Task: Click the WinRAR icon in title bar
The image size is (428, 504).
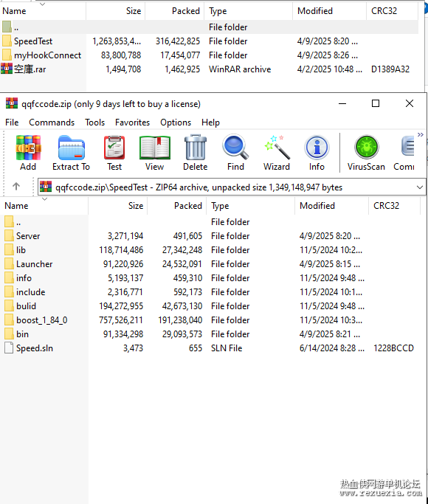Action: click(12, 103)
